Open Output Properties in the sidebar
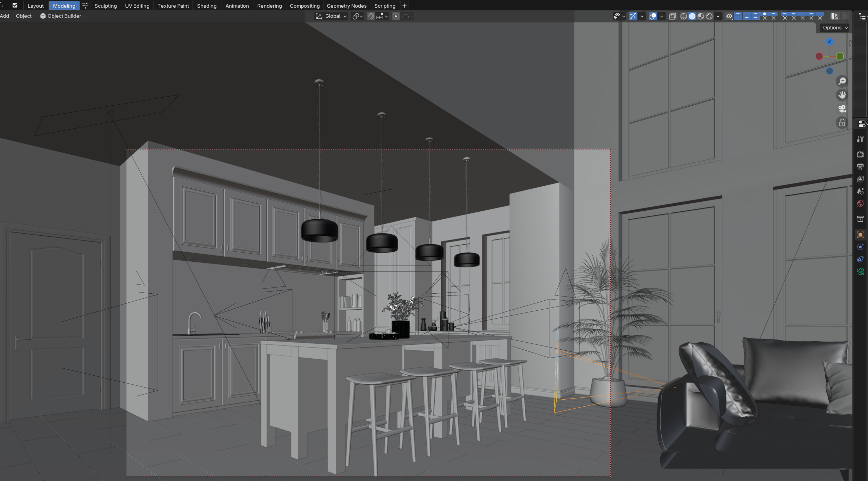 click(860, 167)
